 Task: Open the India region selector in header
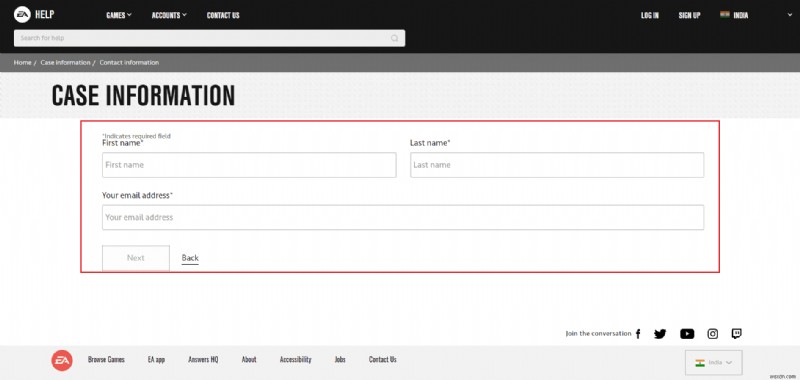[x=756, y=15]
